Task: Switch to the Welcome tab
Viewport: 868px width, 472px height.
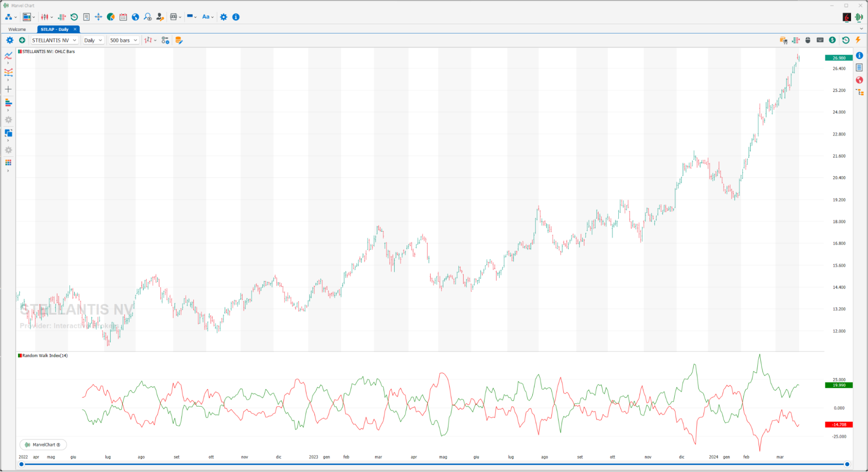Action: (x=17, y=29)
